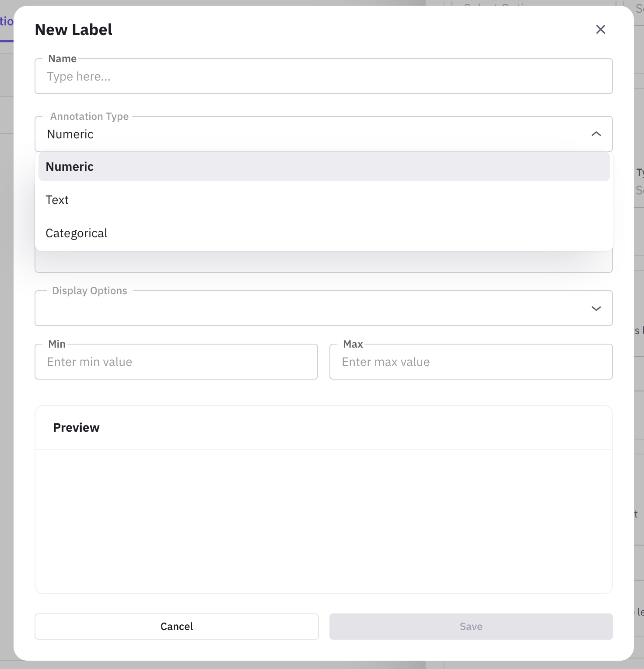
Task: Click the Enter min value field
Action: tap(176, 362)
